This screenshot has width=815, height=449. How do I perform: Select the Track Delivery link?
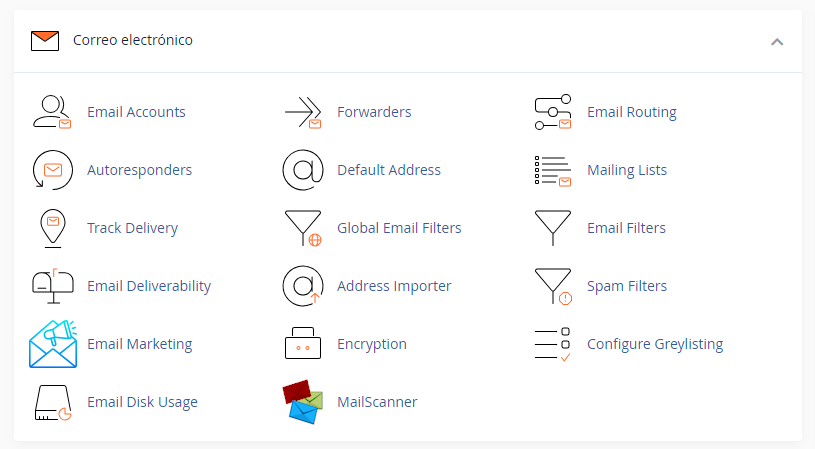click(x=133, y=228)
